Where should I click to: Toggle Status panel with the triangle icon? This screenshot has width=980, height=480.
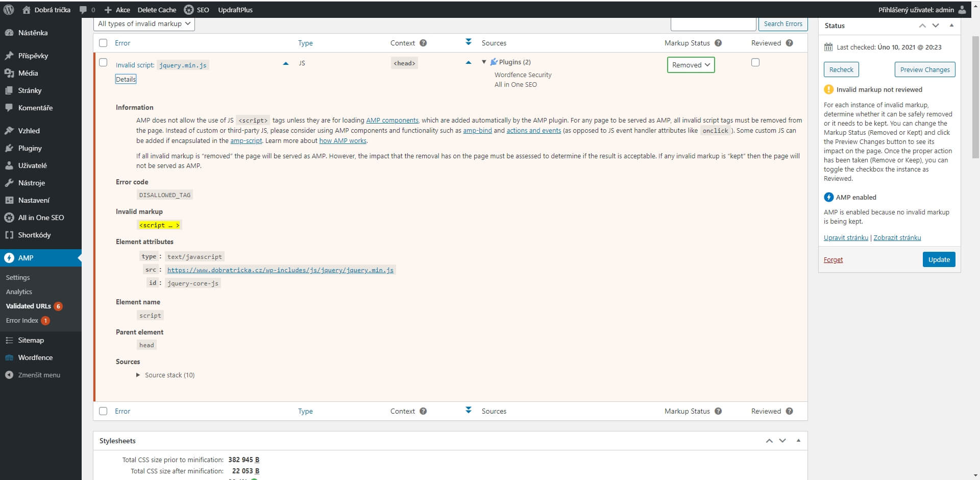click(x=951, y=26)
